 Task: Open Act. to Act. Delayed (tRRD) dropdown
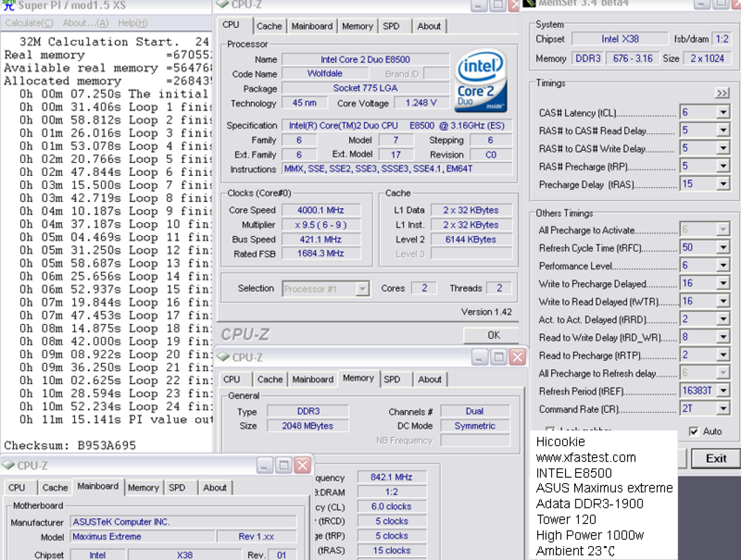723,319
